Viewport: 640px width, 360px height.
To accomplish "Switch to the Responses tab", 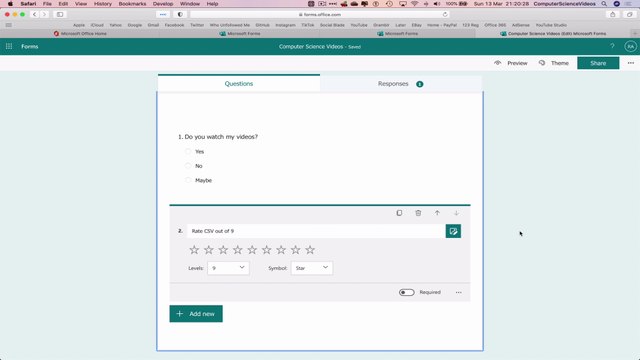I will (400, 84).
